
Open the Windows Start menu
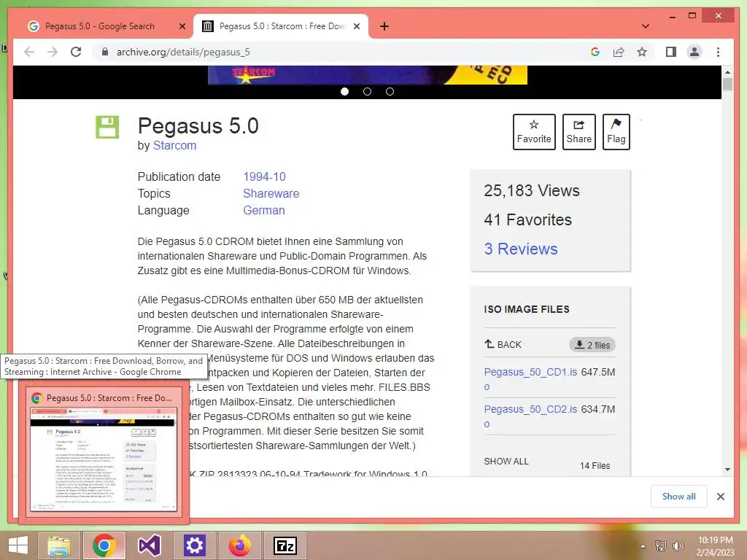point(18,545)
